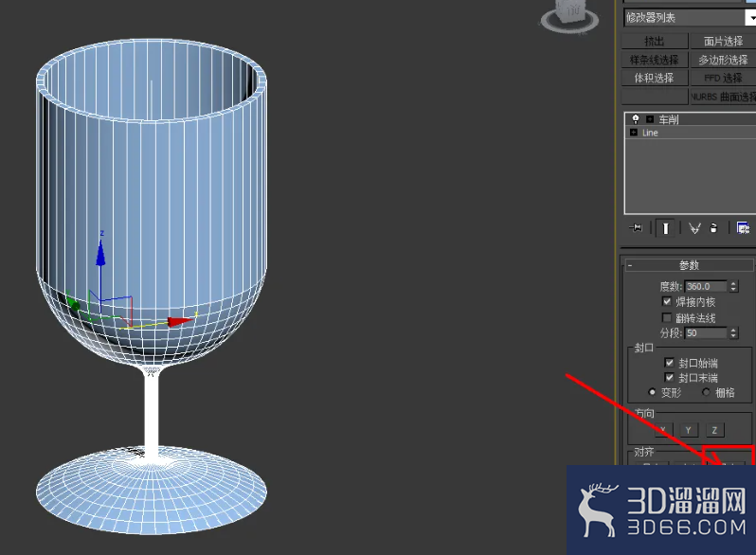Click the 样条线选择 button

[x=655, y=60]
